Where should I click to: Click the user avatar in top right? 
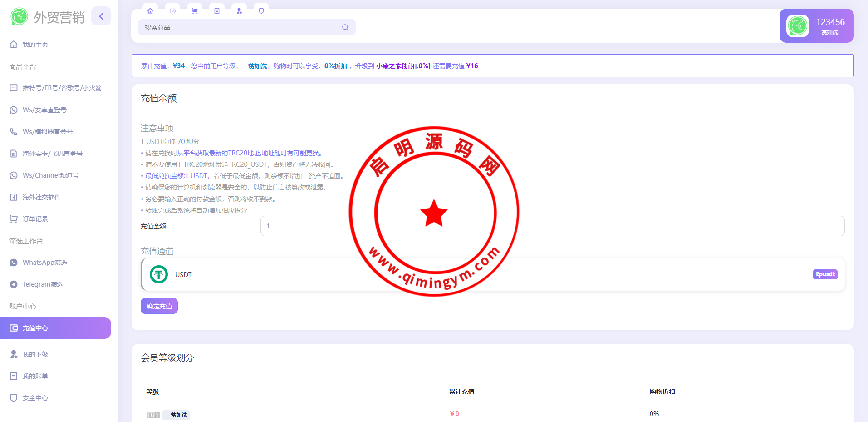[x=797, y=26]
